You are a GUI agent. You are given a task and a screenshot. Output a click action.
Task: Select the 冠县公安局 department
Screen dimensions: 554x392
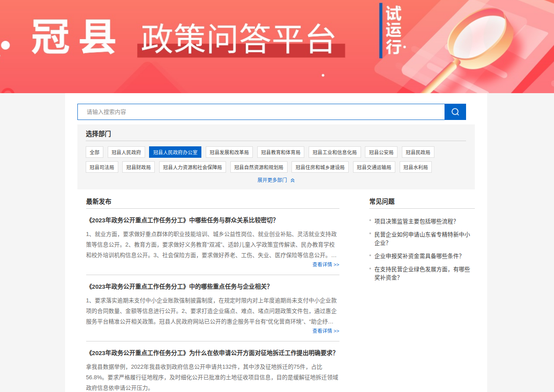pyautogui.click(x=381, y=152)
